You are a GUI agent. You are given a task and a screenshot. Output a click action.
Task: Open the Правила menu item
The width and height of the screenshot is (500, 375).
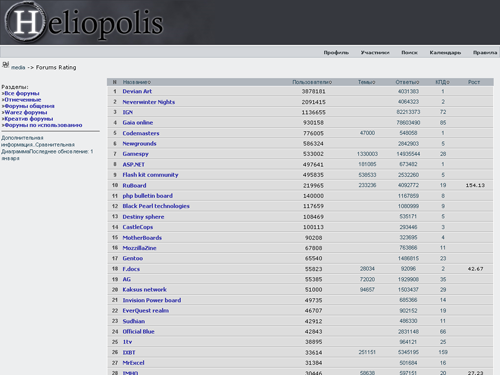(485, 53)
